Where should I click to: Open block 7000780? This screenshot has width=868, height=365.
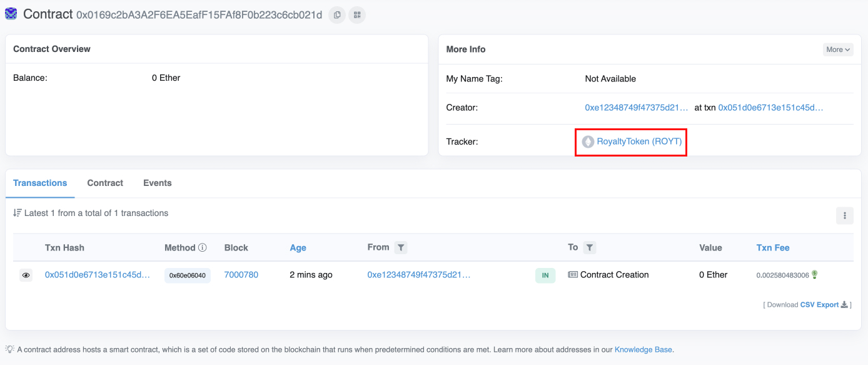pos(241,275)
